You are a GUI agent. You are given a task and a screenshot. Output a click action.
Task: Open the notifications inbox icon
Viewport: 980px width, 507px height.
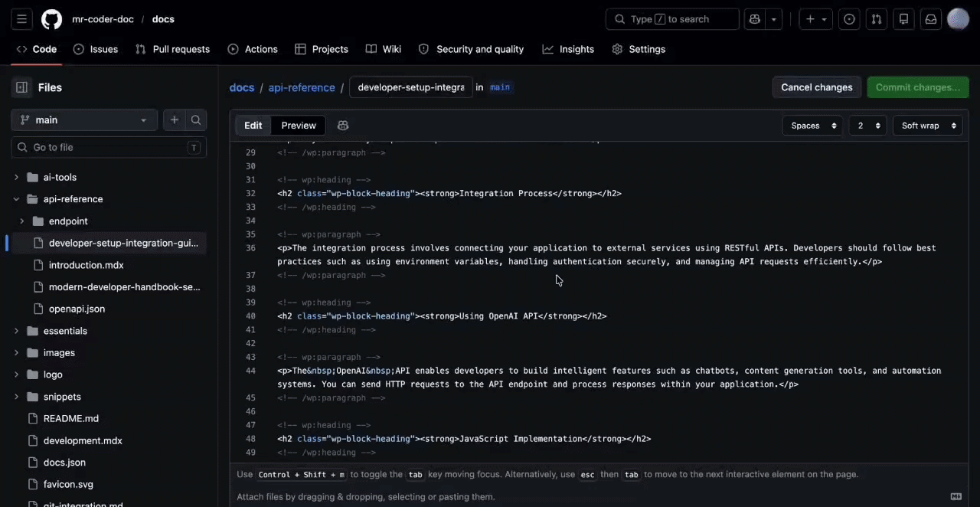tap(931, 19)
